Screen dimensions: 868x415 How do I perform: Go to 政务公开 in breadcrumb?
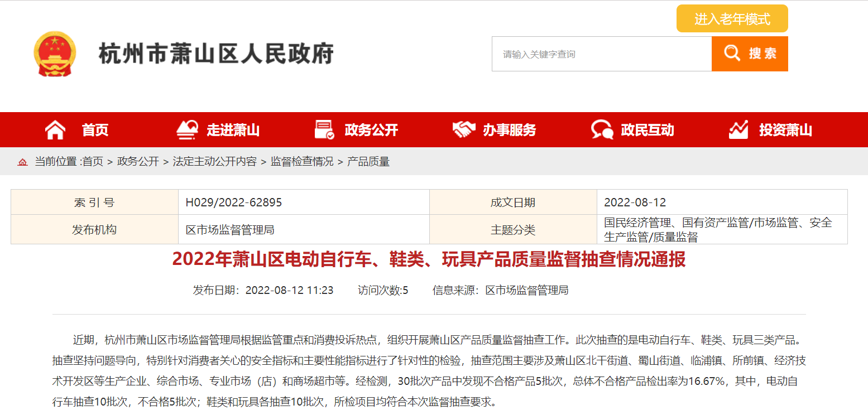click(x=138, y=162)
